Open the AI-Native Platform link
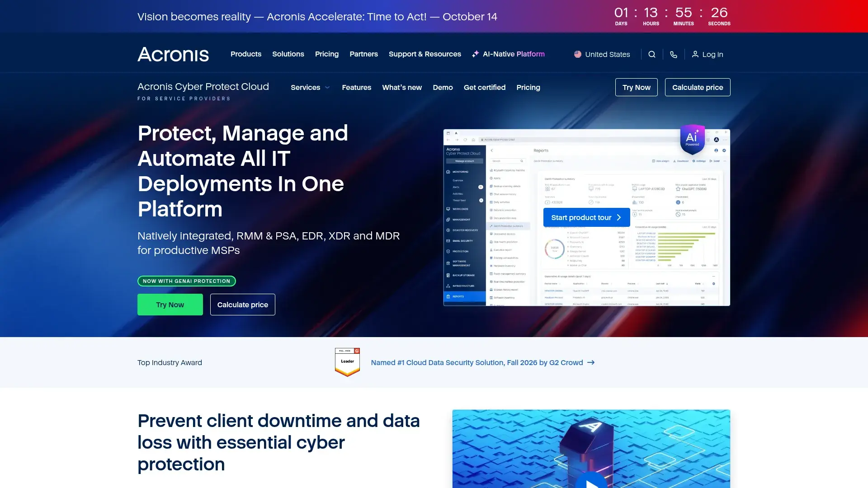Image resolution: width=868 pixels, height=488 pixels. (514, 54)
